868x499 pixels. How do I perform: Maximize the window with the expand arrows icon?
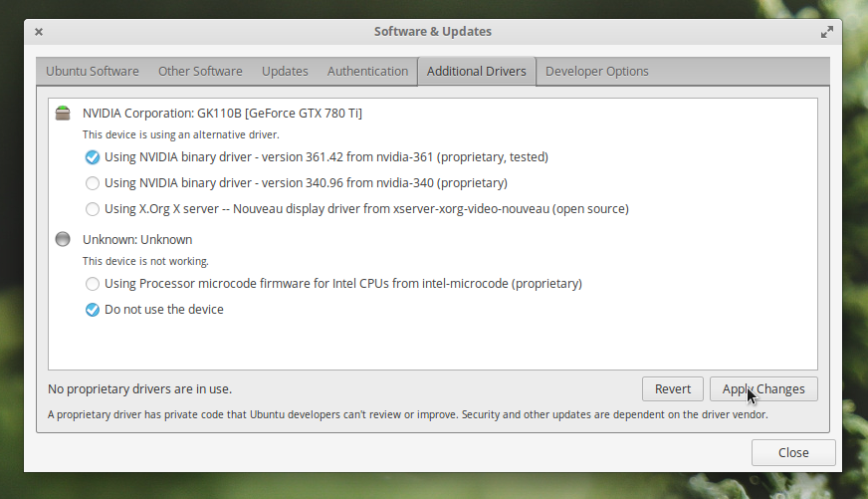[x=826, y=32]
